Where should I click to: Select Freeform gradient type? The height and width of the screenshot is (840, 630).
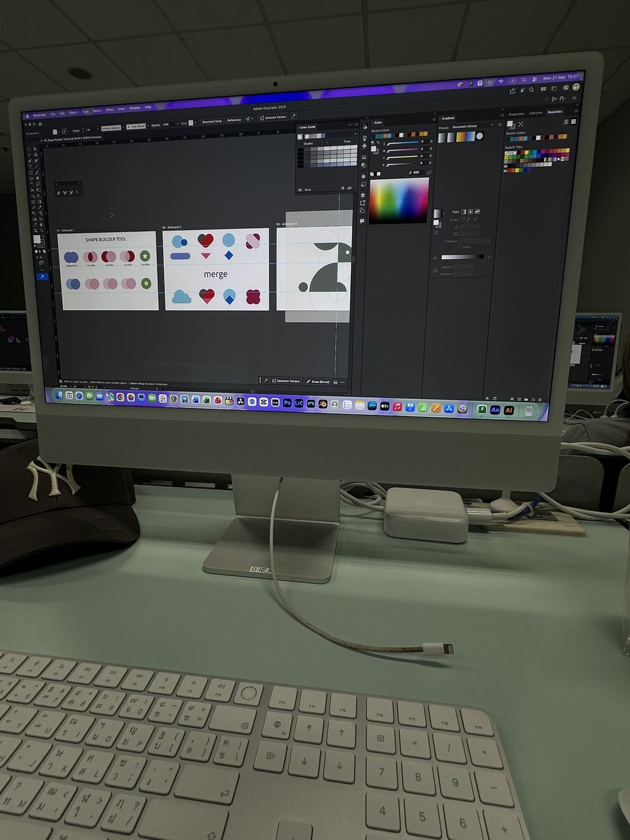[x=477, y=211]
